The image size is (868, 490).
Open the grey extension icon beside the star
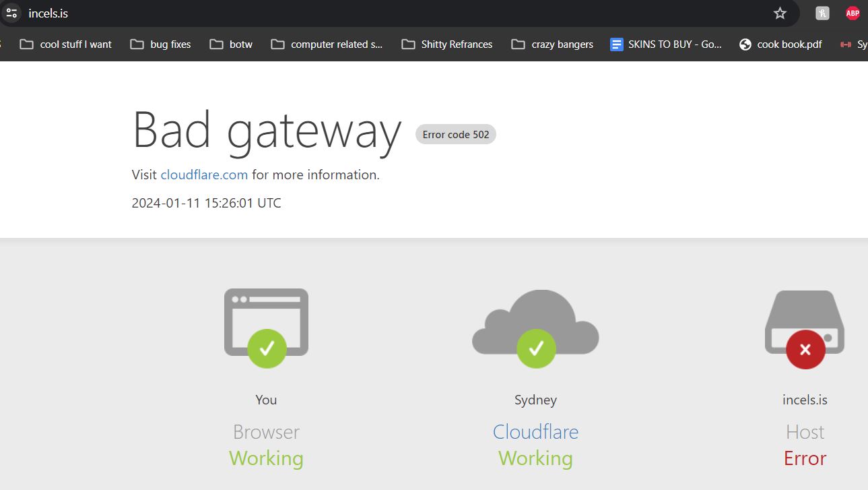click(822, 13)
